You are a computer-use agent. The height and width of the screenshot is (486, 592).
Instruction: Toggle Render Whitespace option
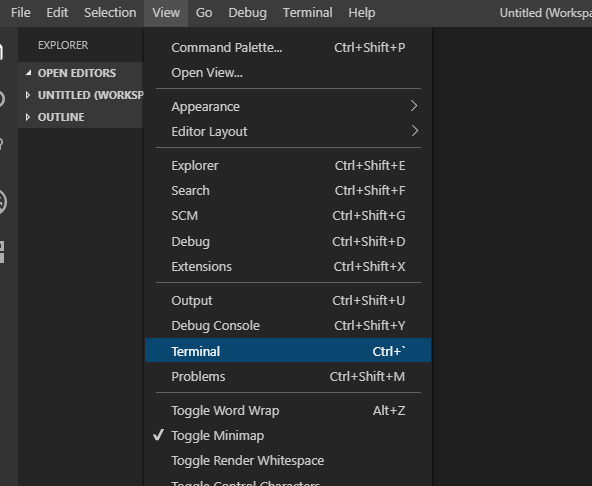[x=288, y=461]
